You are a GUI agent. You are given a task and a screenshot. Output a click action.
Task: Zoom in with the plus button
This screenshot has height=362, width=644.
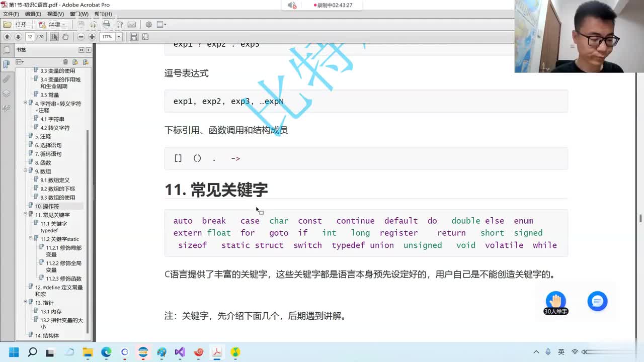(92, 37)
